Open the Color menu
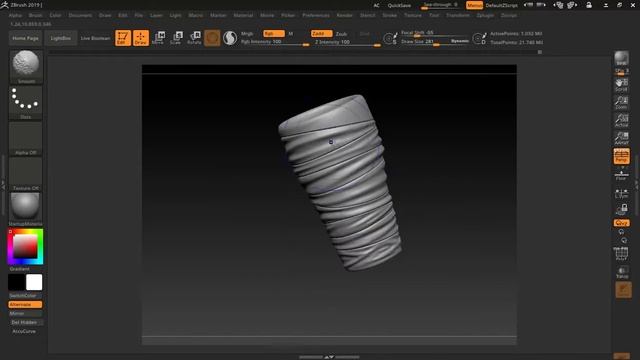This screenshot has height=360, width=640. (x=55, y=15)
